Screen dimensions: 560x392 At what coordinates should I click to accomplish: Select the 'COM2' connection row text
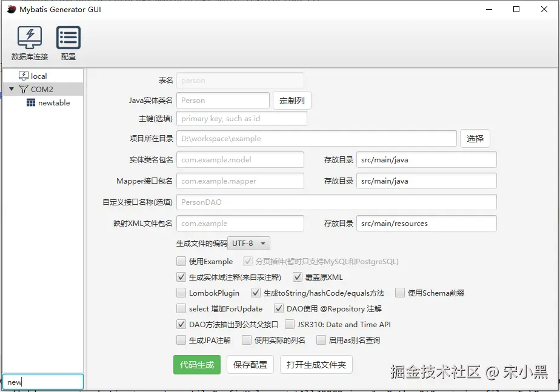42,89
